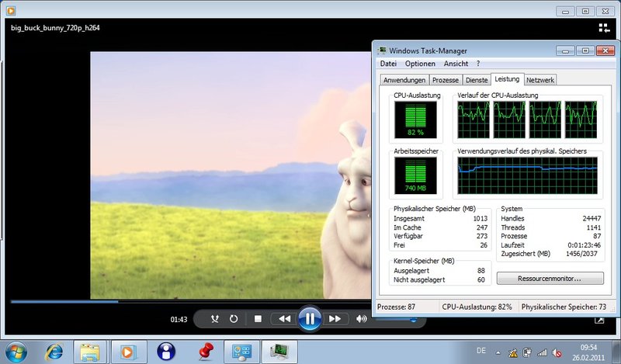Pause the video with the round blue button
The image size is (621, 364).
(310, 318)
